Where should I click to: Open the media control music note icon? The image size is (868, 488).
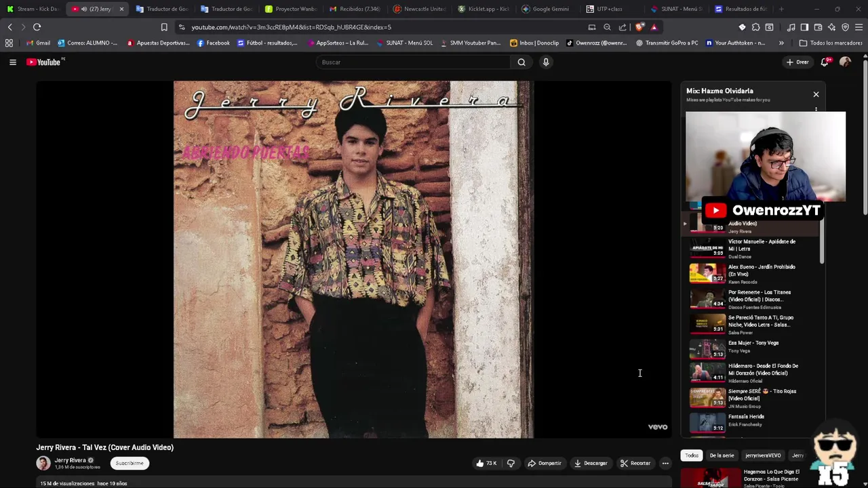pyautogui.click(x=791, y=27)
